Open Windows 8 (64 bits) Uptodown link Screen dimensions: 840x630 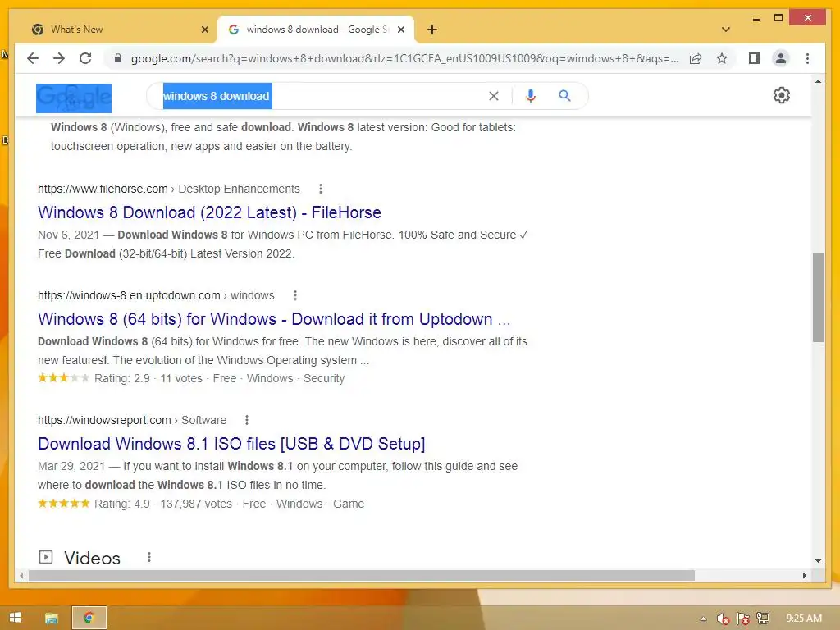[274, 319]
